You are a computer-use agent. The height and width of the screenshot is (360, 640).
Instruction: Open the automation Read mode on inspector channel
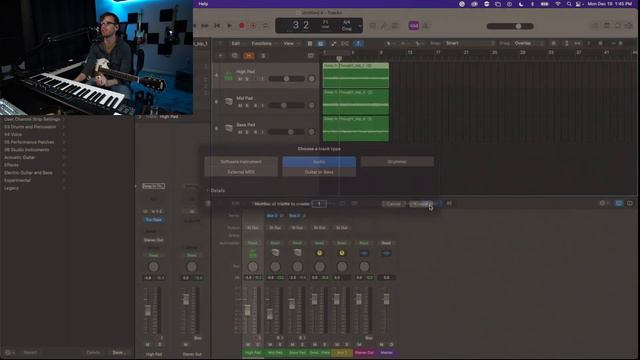point(153,255)
